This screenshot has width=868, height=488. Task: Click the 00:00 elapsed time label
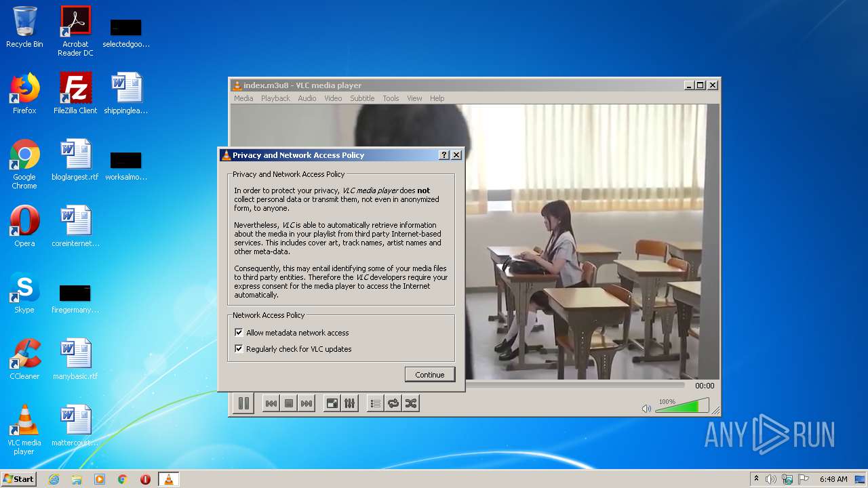point(705,386)
